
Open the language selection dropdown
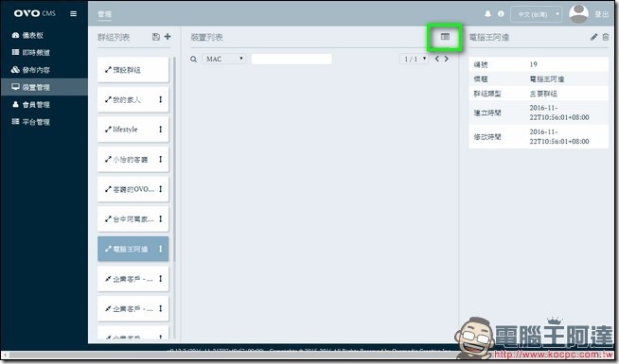coord(536,14)
